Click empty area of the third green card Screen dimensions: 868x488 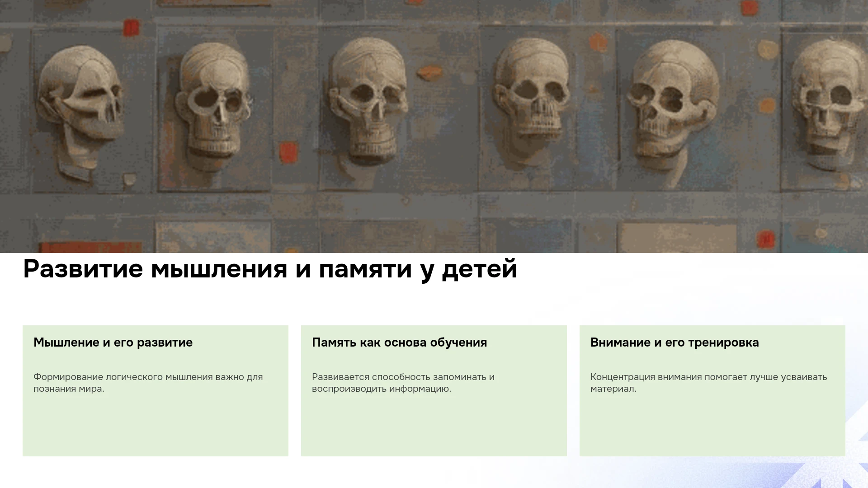pos(712,427)
